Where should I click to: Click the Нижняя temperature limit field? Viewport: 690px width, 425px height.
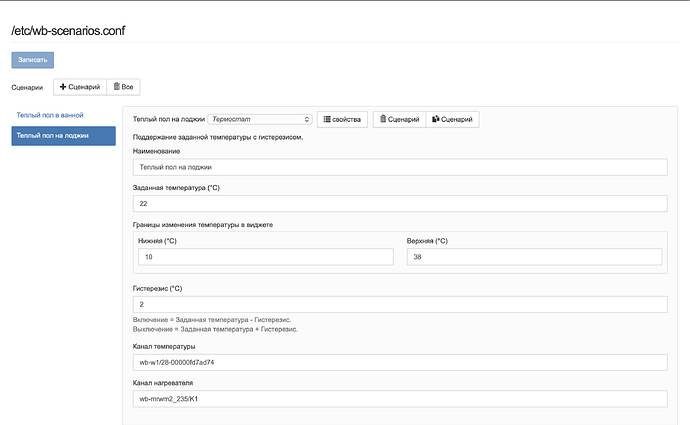(267, 257)
